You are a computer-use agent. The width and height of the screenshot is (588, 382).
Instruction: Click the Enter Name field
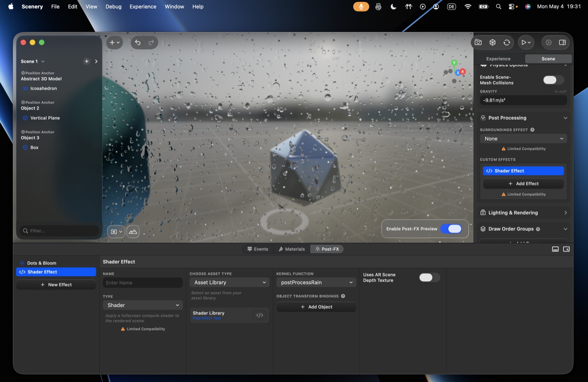tap(143, 283)
